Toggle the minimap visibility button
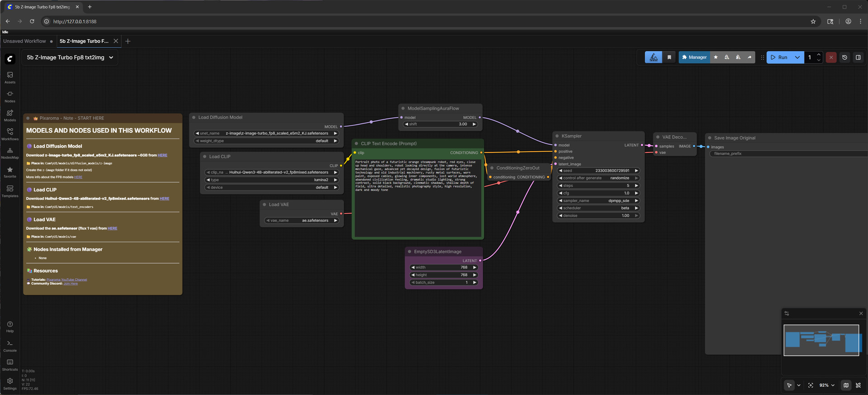Screen dimensions: 868x395 click(846, 385)
